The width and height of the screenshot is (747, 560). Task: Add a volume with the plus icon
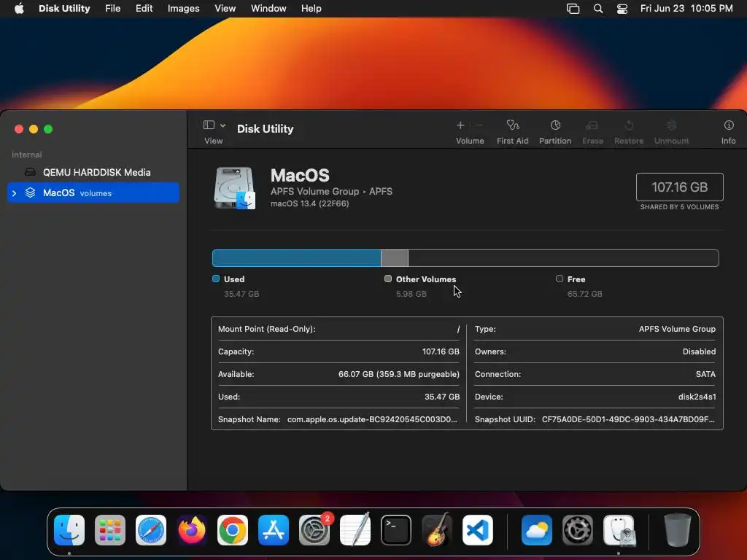[460, 125]
